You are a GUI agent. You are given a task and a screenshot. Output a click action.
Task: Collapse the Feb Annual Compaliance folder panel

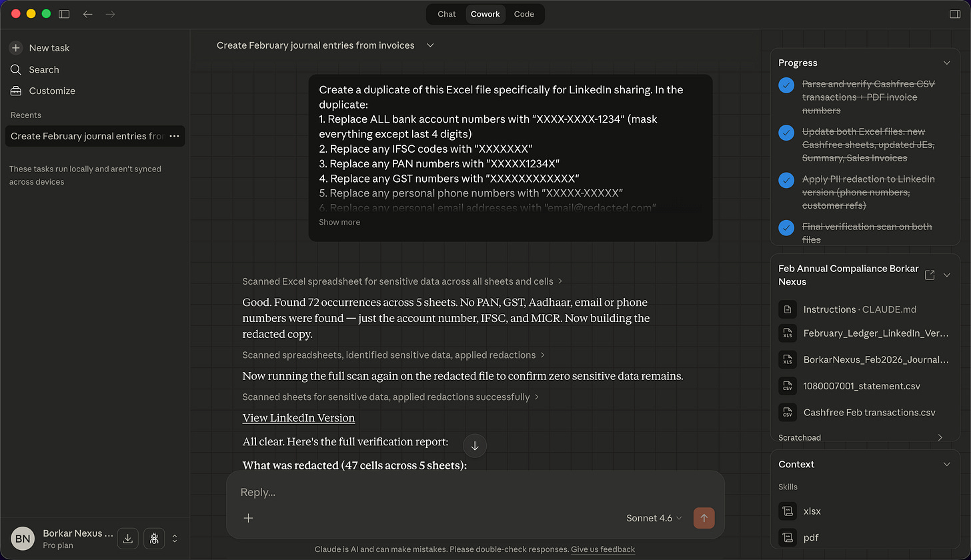click(x=946, y=275)
